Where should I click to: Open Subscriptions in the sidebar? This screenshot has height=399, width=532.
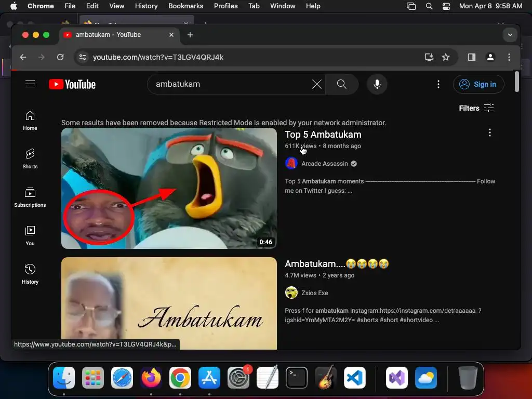[x=30, y=197]
